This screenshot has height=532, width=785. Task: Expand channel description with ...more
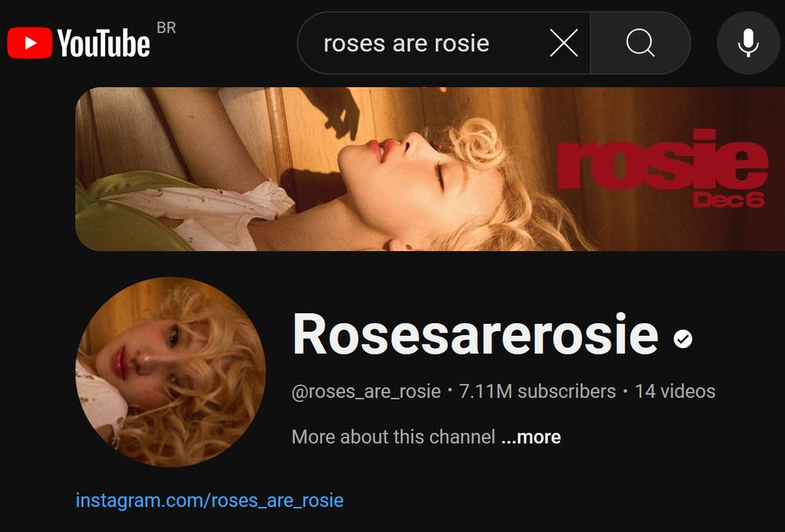[x=531, y=437]
